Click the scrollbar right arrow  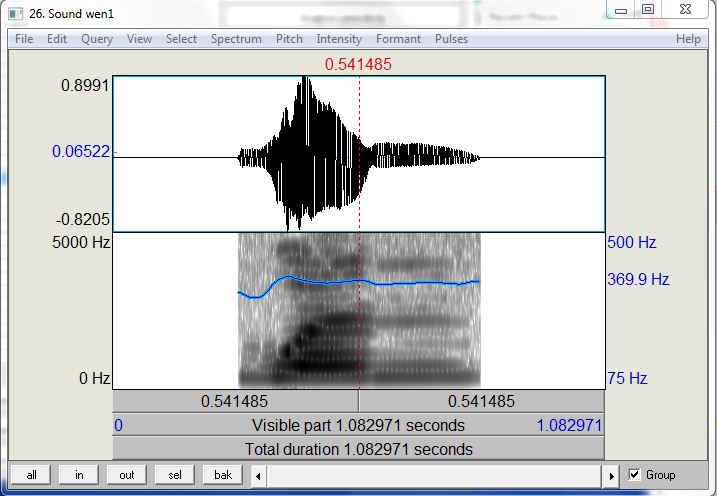612,476
